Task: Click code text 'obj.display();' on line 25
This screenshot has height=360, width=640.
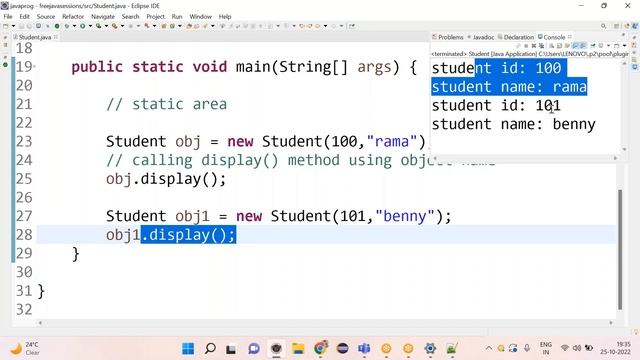Action: point(166,179)
